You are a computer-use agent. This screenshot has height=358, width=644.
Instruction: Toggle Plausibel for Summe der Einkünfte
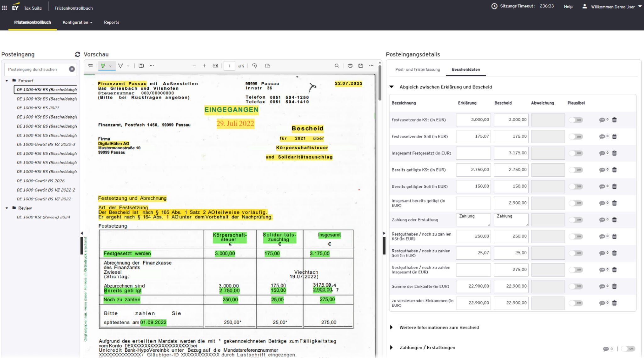pos(576,286)
